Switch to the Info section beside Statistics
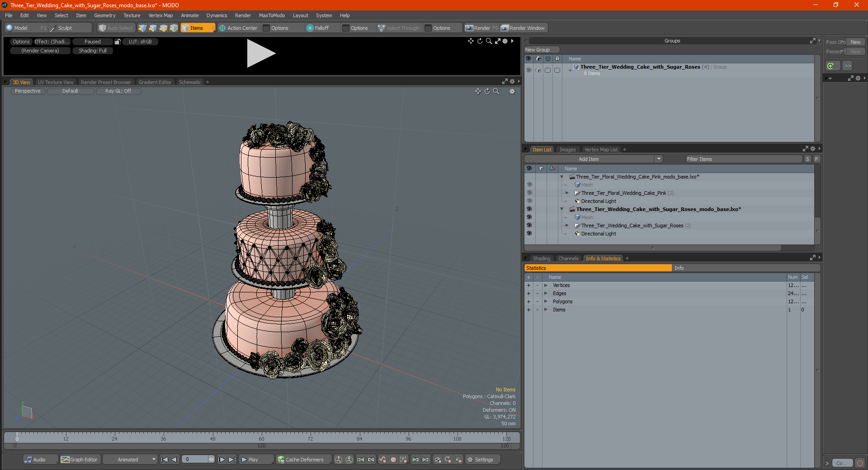Image resolution: width=868 pixels, height=470 pixels. (x=746, y=268)
